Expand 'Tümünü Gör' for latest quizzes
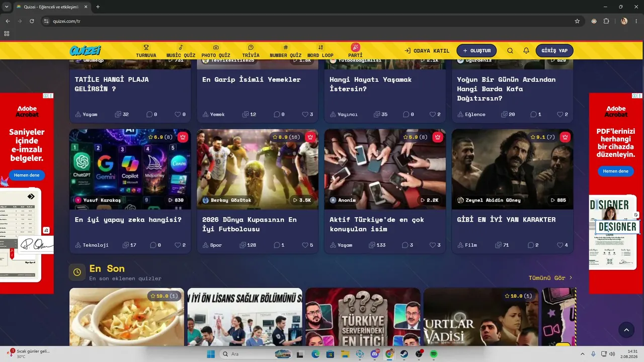Viewport: 644px width, 362px height. (x=550, y=278)
